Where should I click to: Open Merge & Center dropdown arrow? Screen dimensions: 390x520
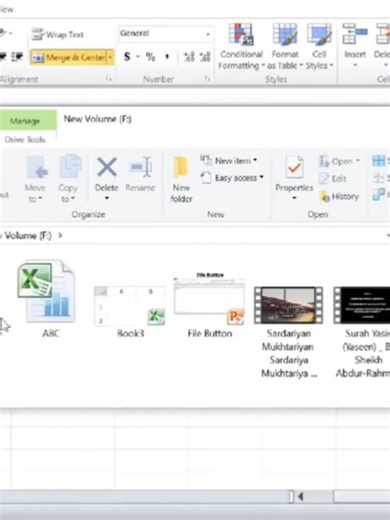110,57
